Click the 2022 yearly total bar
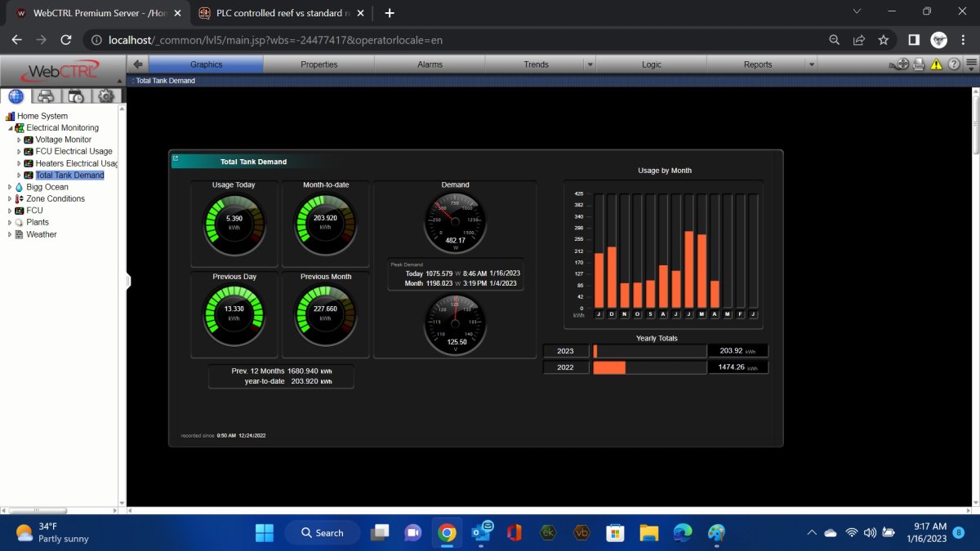The image size is (980, 551). coord(609,367)
